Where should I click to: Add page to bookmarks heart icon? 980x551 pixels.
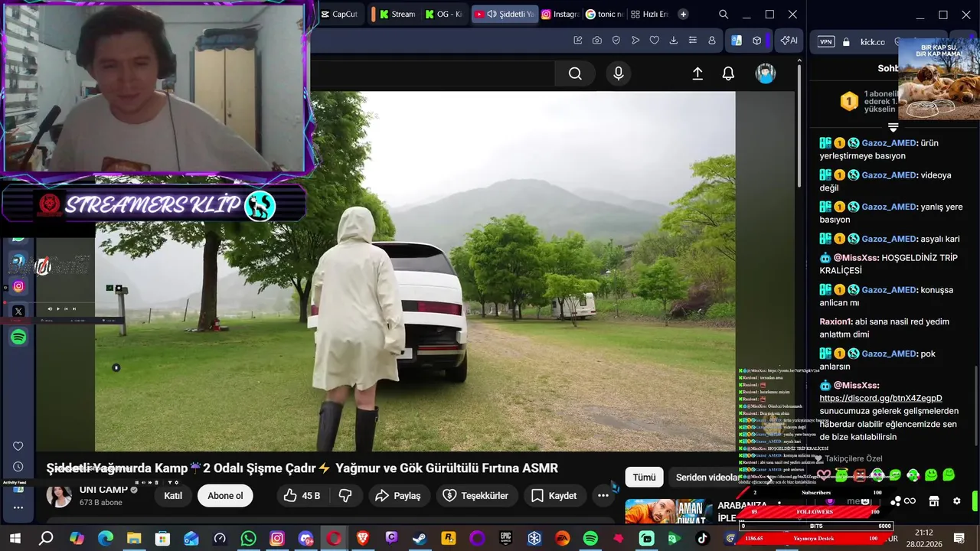655,41
